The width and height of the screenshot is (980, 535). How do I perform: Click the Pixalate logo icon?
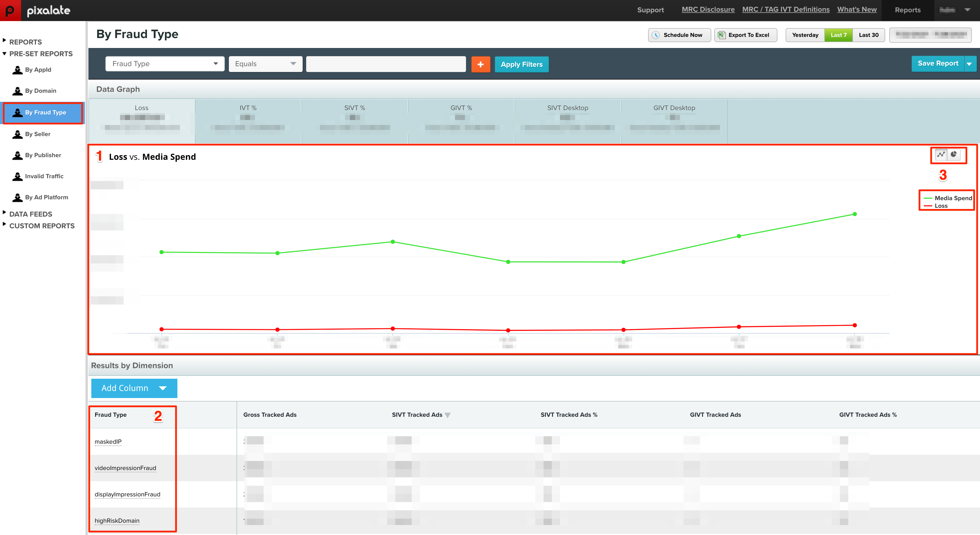[10, 10]
